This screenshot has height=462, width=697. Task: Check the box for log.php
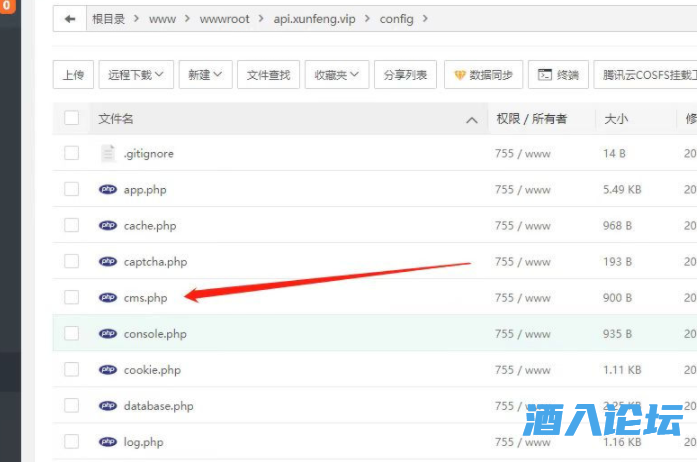(72, 441)
